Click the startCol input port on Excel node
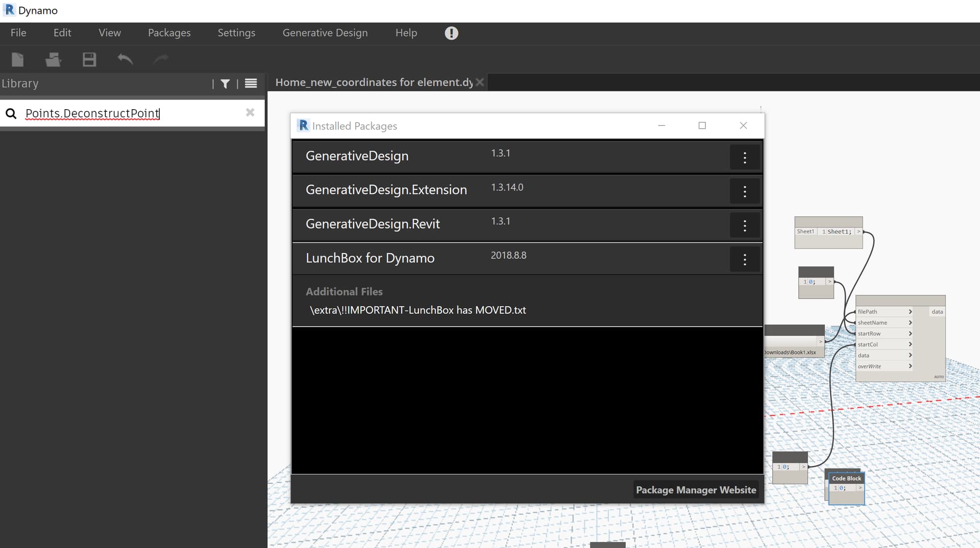This screenshot has width=980, height=548. coord(885,344)
